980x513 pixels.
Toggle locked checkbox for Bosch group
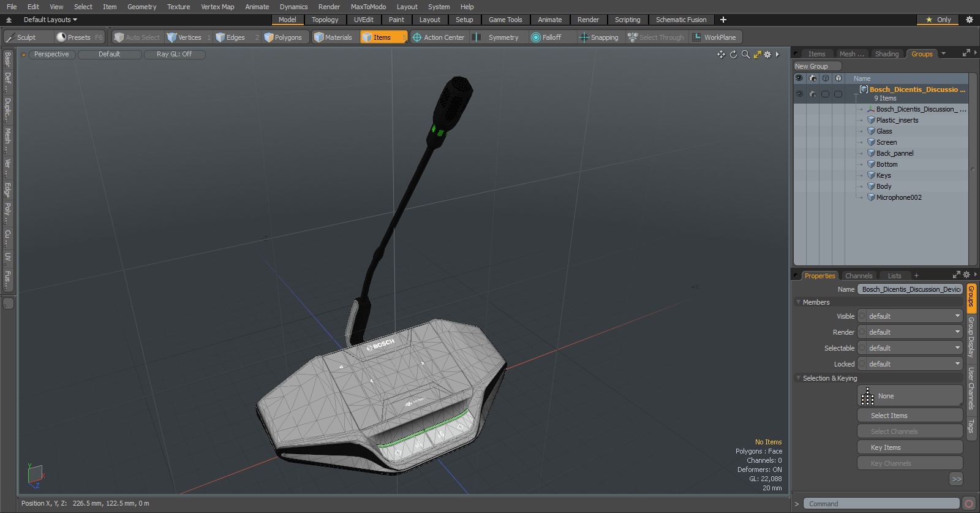[838, 94]
